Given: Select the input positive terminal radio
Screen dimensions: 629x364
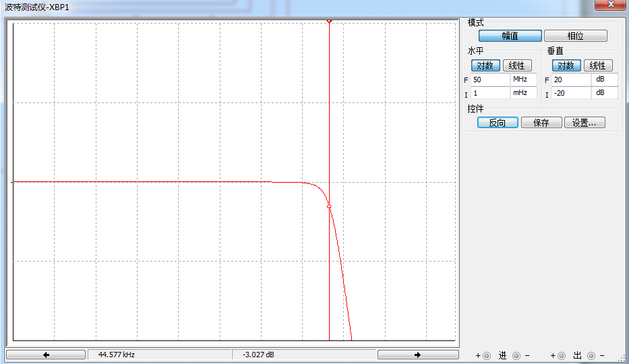Looking at the screenshot, I should tap(487, 356).
